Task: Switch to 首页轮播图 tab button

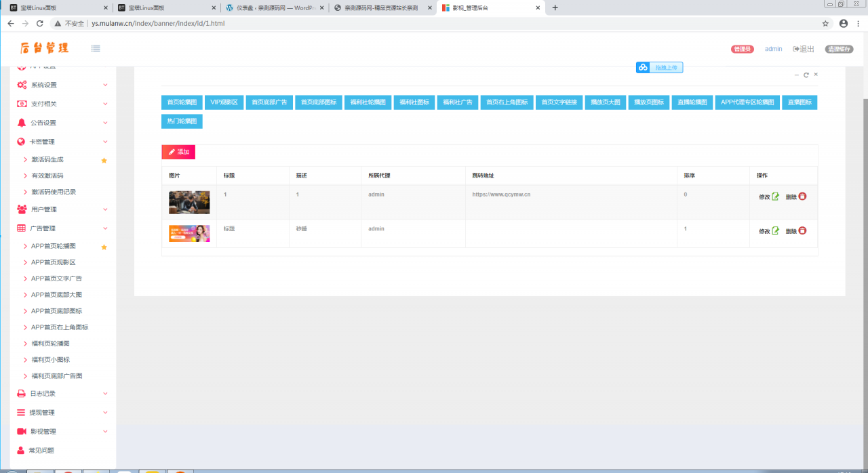Action: [182, 102]
